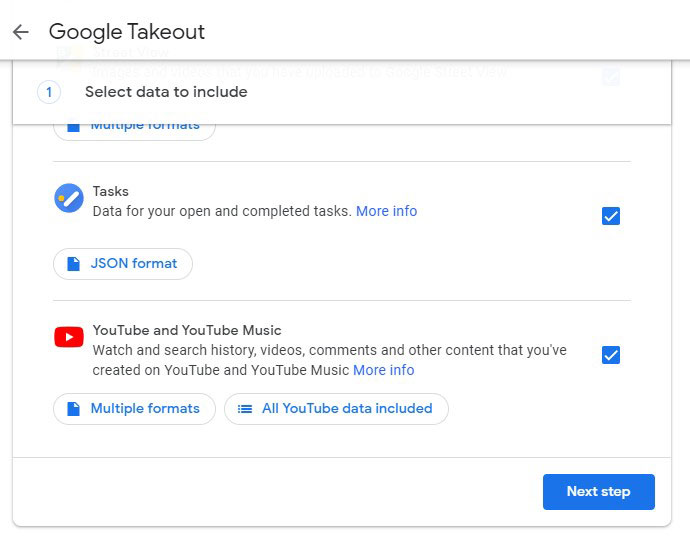
Task: Click the YouTube logo icon
Action: pos(69,337)
